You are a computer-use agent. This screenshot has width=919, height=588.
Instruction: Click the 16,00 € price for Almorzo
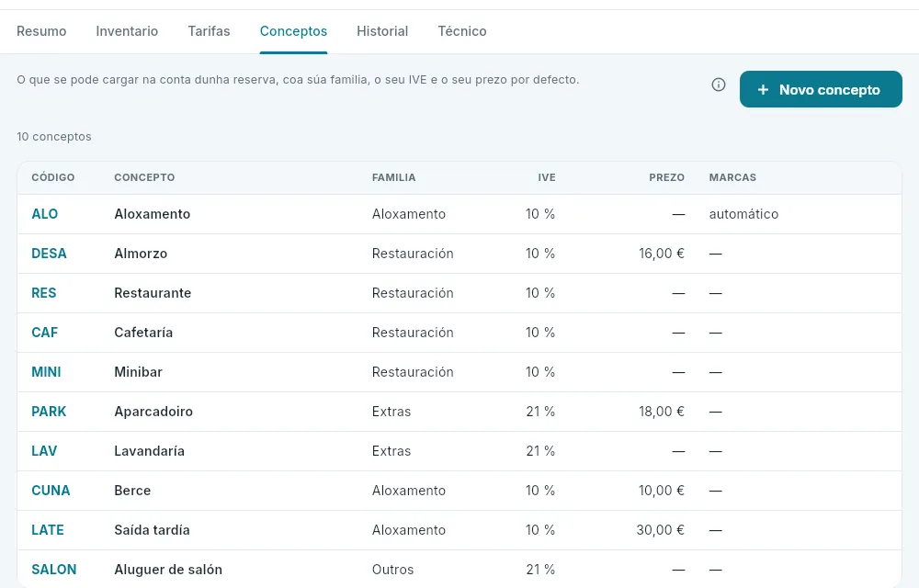(661, 254)
